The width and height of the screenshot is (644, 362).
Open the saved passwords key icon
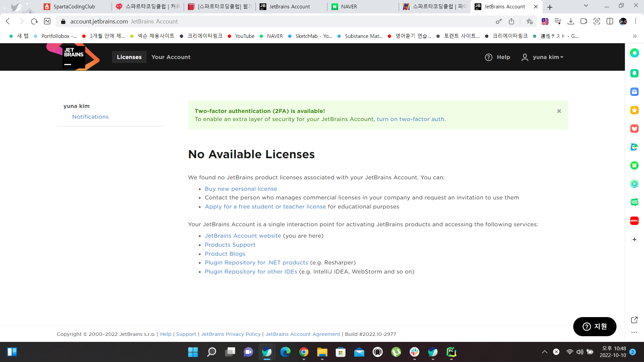tap(499, 21)
